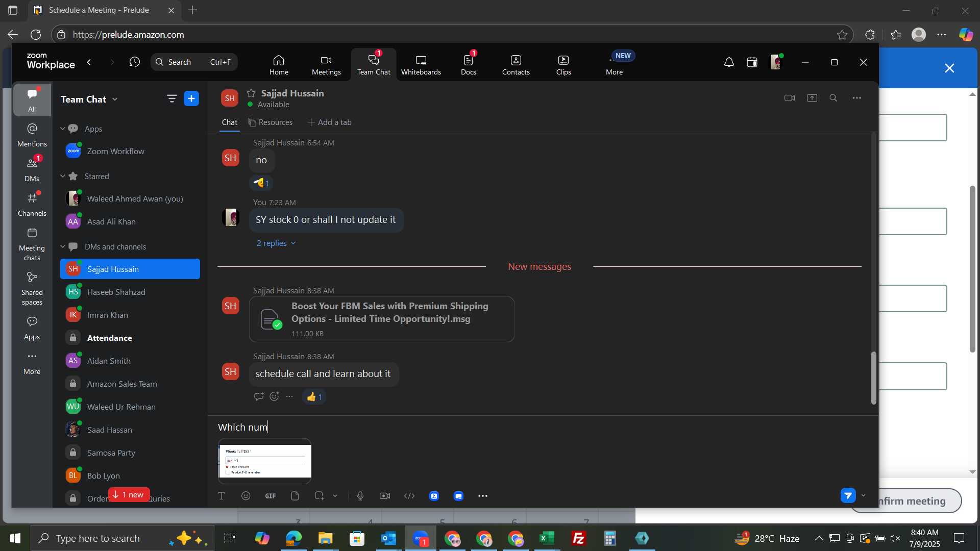This screenshot has height=551, width=980.
Task: Open chat header more options
Action: (857, 98)
